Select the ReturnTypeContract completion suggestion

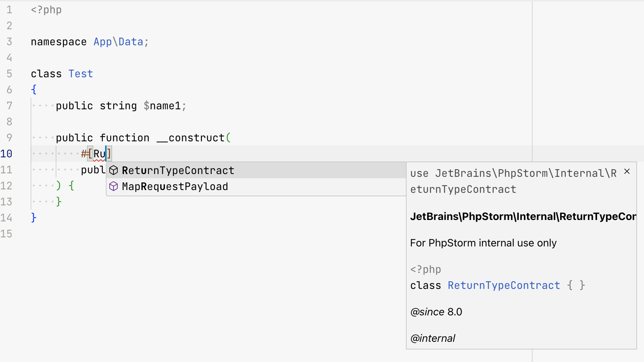pos(178,170)
